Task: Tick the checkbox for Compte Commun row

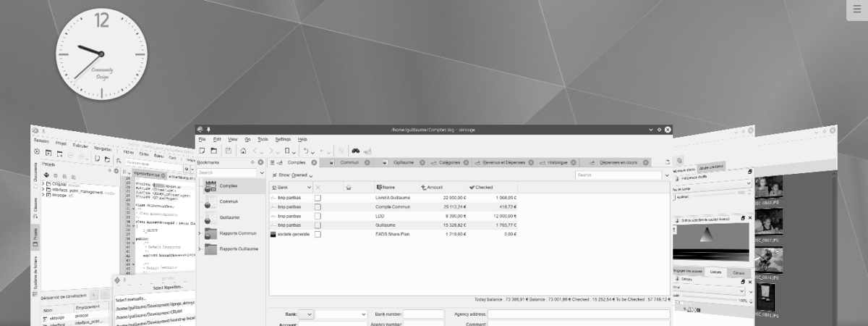Action: 318,206
